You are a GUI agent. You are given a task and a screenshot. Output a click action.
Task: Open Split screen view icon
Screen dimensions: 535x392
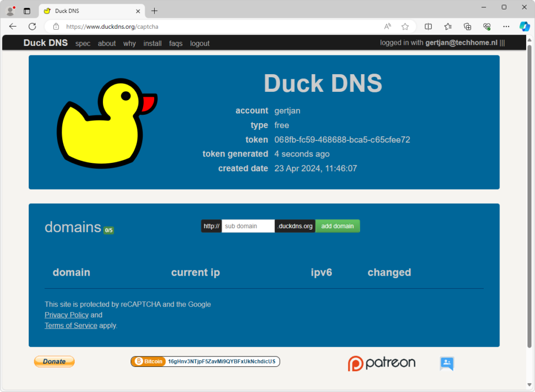point(428,27)
